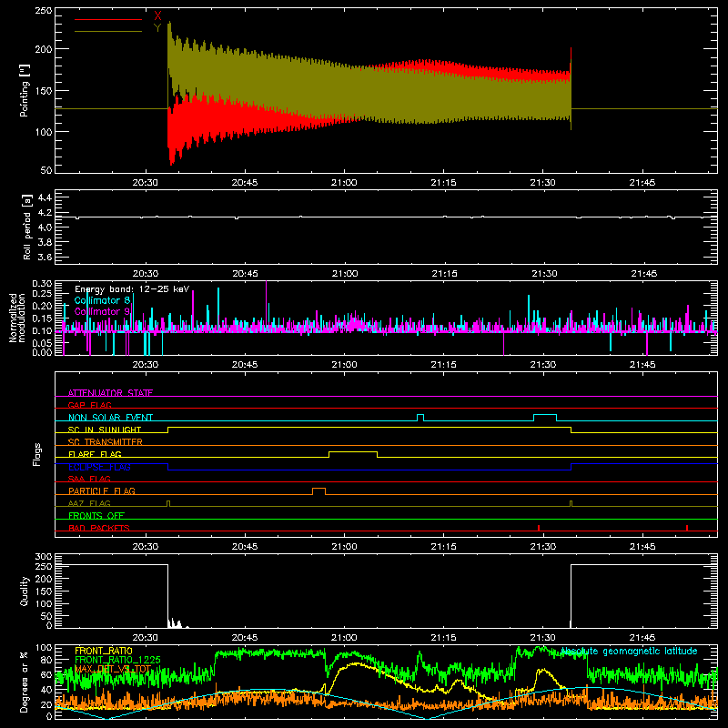Click the GAP_FLAG label

pyautogui.click(x=89, y=405)
